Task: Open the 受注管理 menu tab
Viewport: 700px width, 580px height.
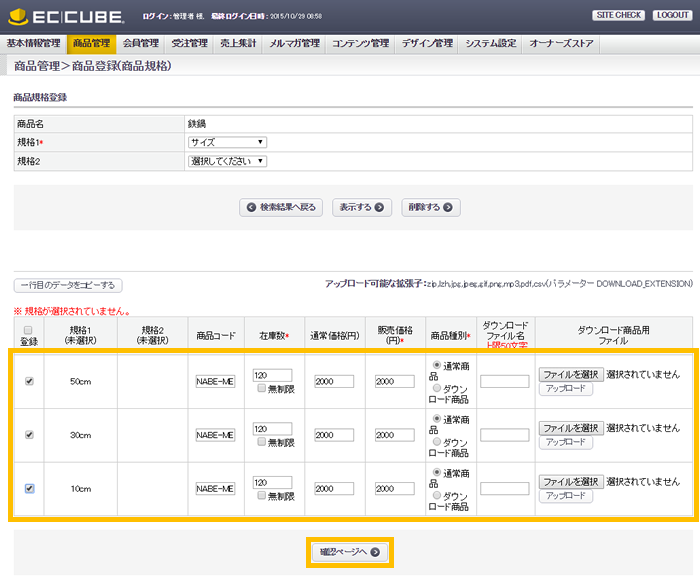Action: [x=187, y=44]
